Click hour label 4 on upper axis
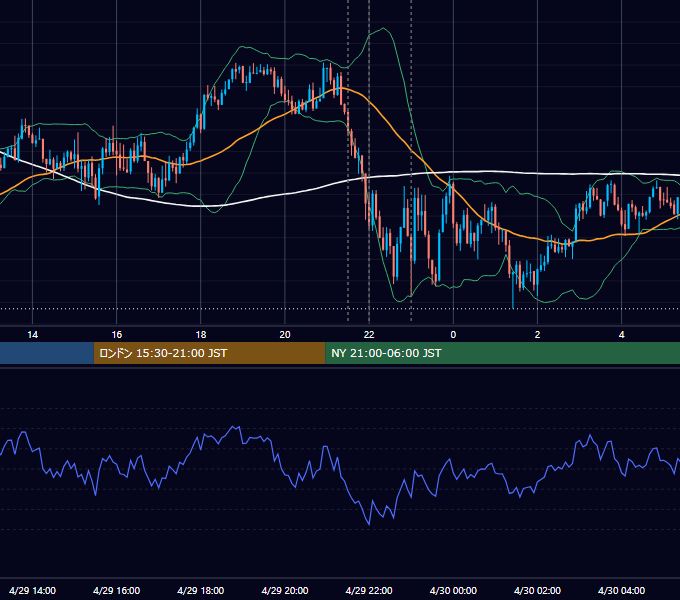 tap(621, 335)
